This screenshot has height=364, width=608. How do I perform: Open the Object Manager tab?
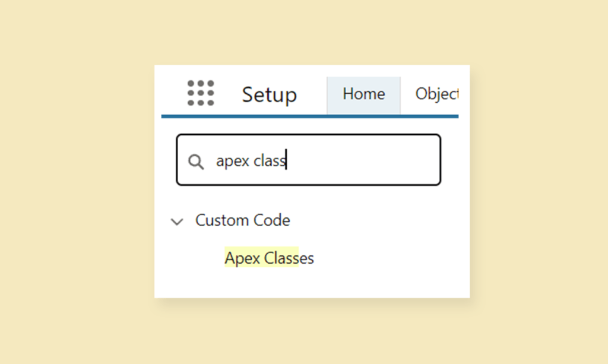tap(439, 94)
